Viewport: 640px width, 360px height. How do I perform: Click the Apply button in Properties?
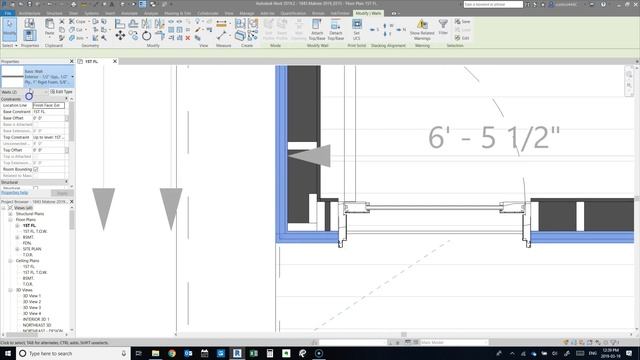[x=62, y=193]
